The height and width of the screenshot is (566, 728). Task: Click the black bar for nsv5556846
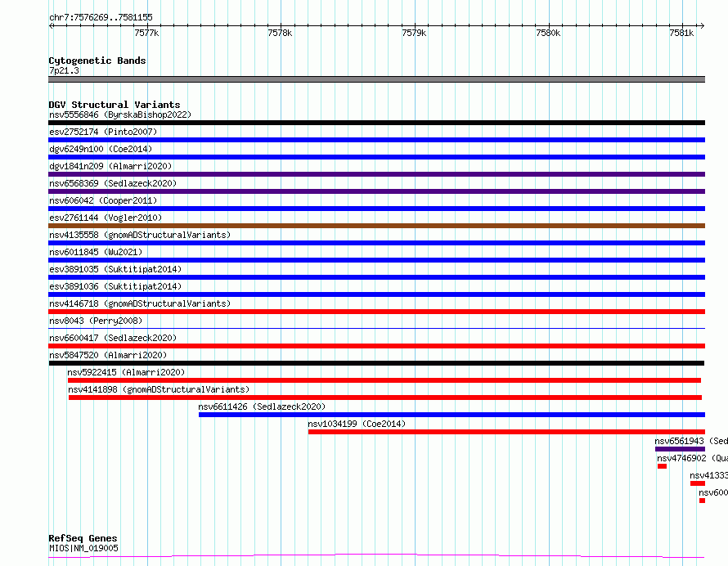pos(376,123)
